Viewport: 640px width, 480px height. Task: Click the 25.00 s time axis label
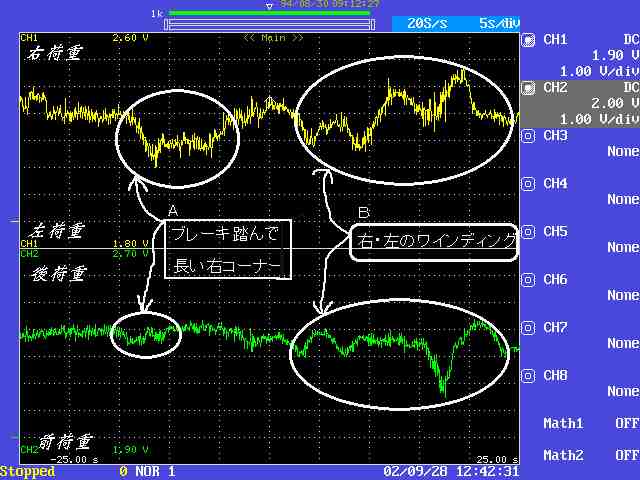497,460
